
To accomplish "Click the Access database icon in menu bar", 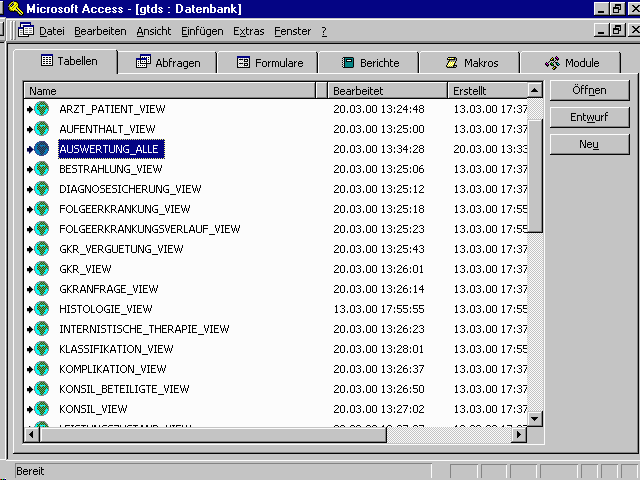I will coord(26,31).
